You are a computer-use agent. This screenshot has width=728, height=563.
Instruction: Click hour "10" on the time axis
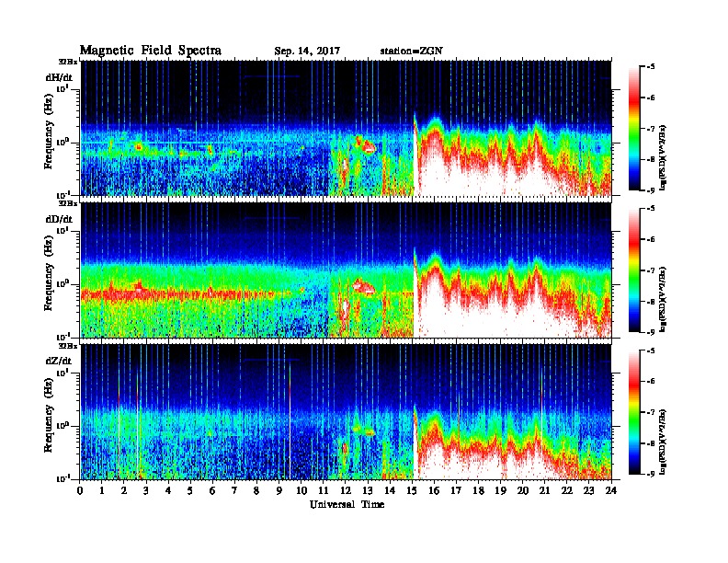tap(301, 490)
